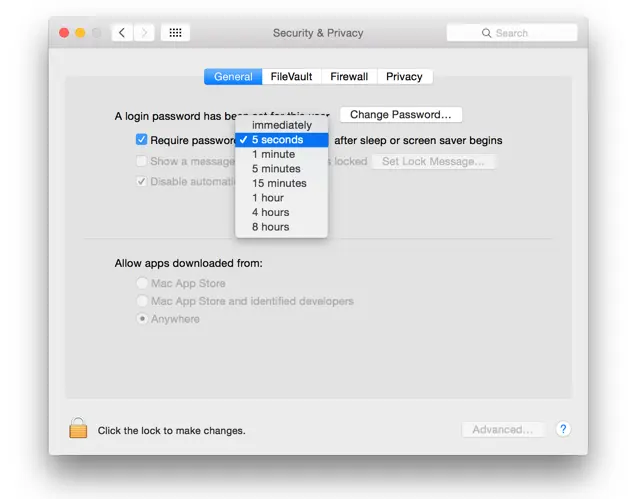The image size is (640, 500).
Task: Go back with the left arrow
Action: [x=122, y=33]
